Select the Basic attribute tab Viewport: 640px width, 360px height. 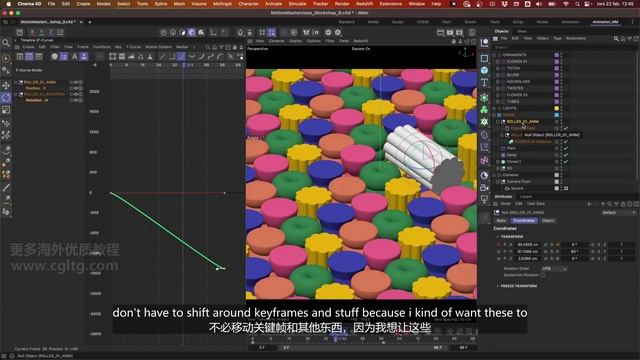501,221
